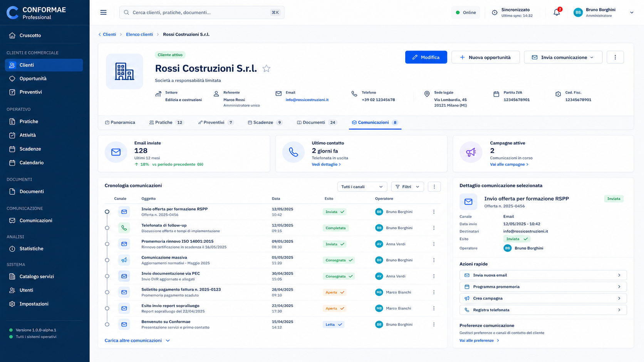Switch to the Panoramica tab

pyautogui.click(x=120, y=123)
